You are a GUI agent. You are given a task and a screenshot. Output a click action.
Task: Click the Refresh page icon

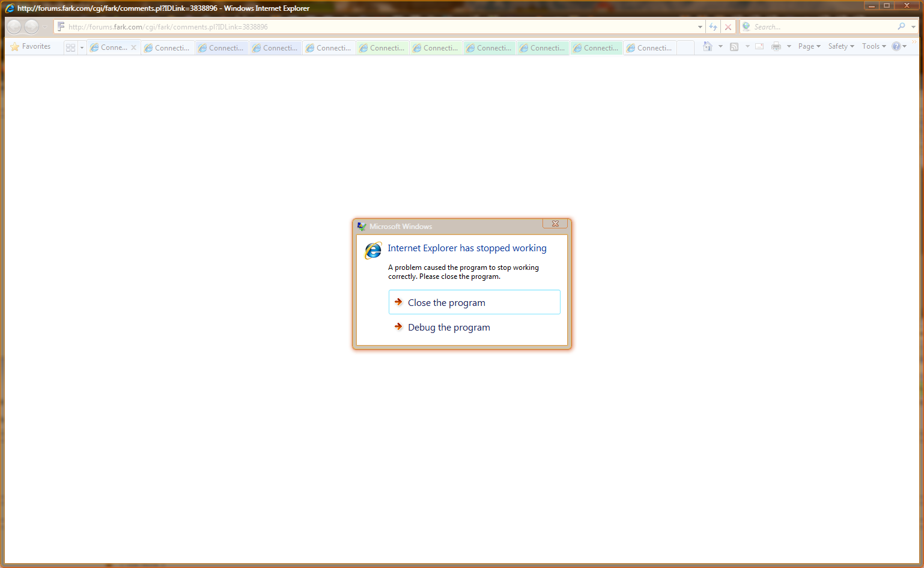click(713, 27)
